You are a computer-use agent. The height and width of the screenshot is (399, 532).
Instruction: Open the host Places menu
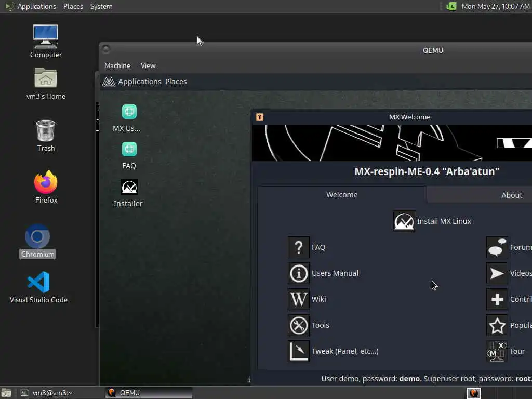click(73, 6)
